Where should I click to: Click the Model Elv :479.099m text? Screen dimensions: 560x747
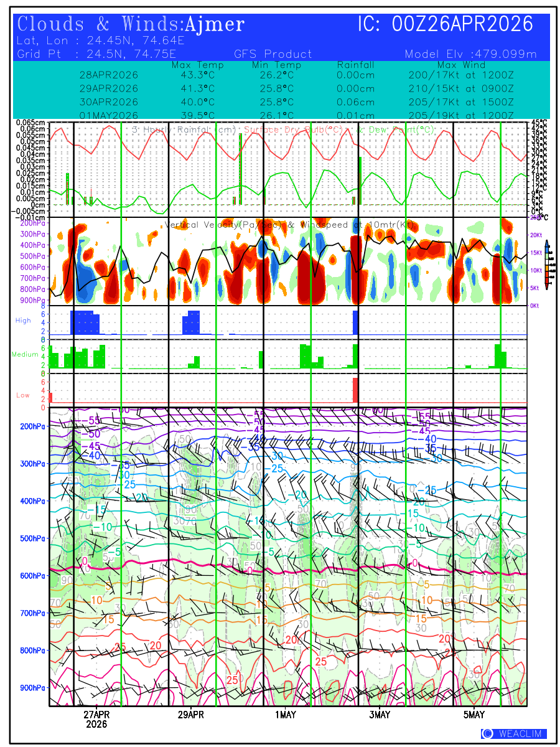470,54
